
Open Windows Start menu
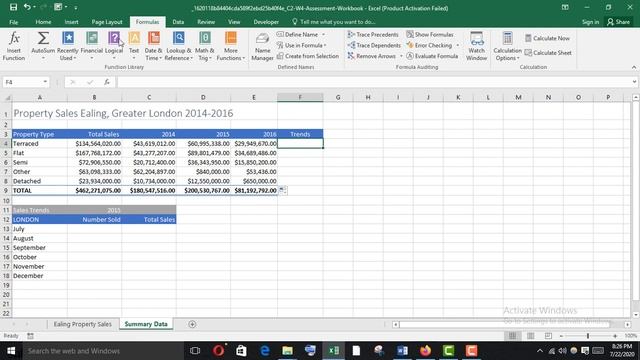(11, 351)
